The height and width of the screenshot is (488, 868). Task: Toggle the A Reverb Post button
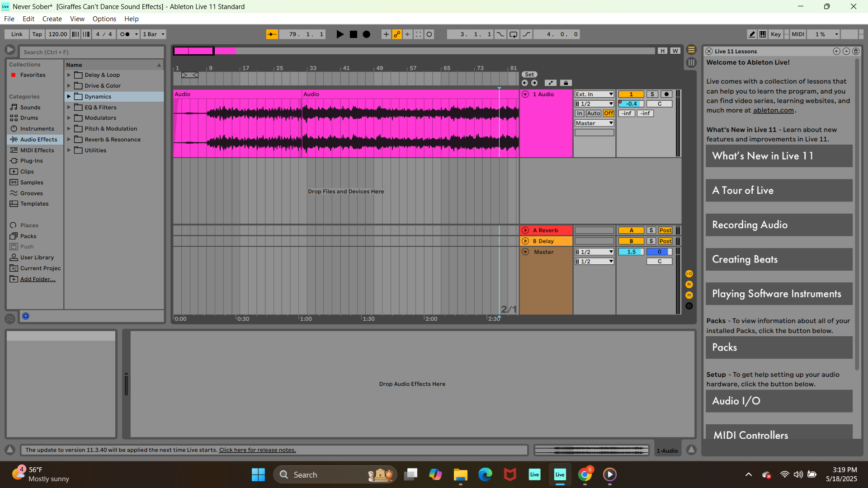click(665, 230)
